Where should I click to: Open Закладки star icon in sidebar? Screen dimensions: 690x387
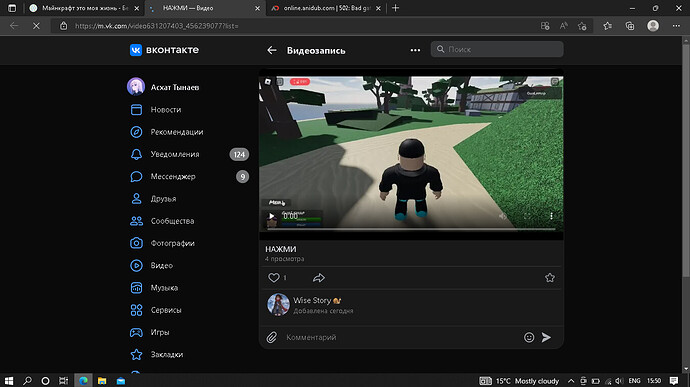pyautogui.click(x=136, y=354)
